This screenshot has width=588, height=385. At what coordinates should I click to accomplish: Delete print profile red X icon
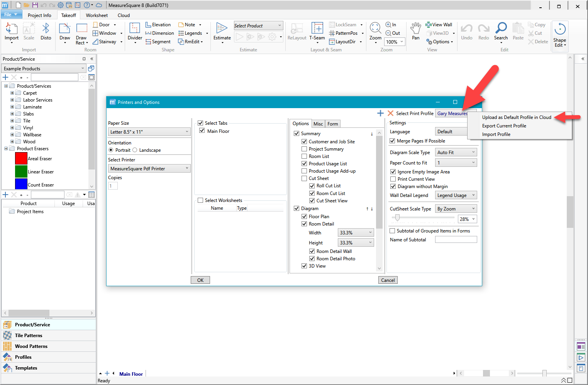390,113
